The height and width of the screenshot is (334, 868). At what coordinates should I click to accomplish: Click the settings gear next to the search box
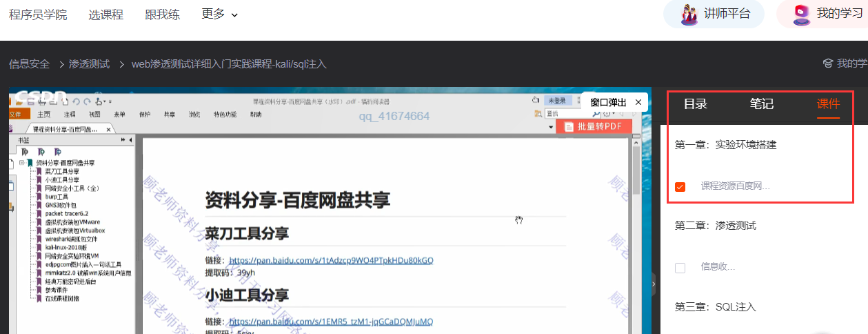tap(607, 114)
